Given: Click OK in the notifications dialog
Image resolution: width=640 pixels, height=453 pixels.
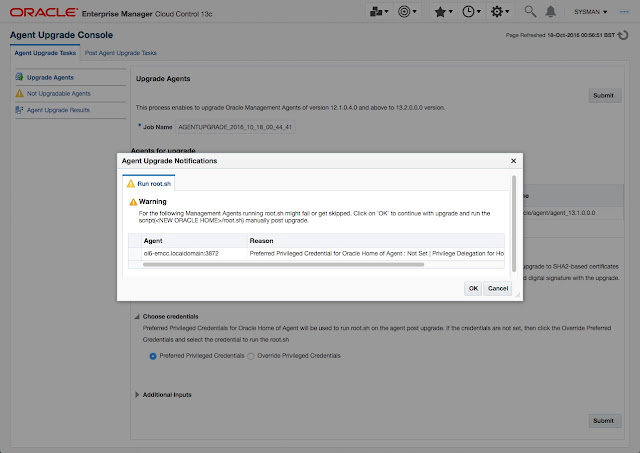Looking at the screenshot, I should coord(473,288).
